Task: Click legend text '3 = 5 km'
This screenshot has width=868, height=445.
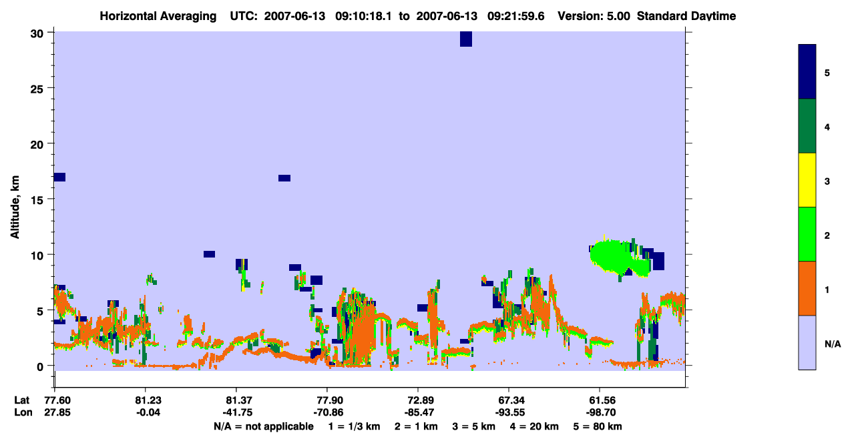Action: (475, 426)
